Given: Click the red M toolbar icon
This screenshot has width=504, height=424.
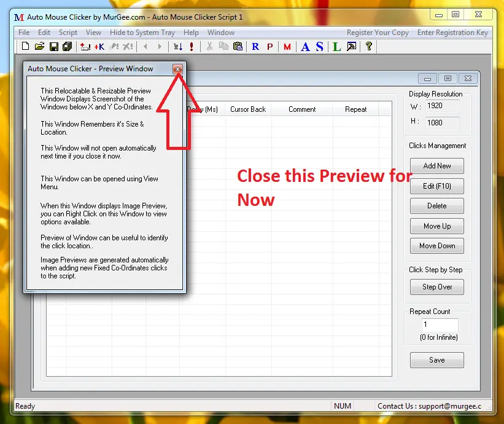Looking at the screenshot, I should [287, 47].
